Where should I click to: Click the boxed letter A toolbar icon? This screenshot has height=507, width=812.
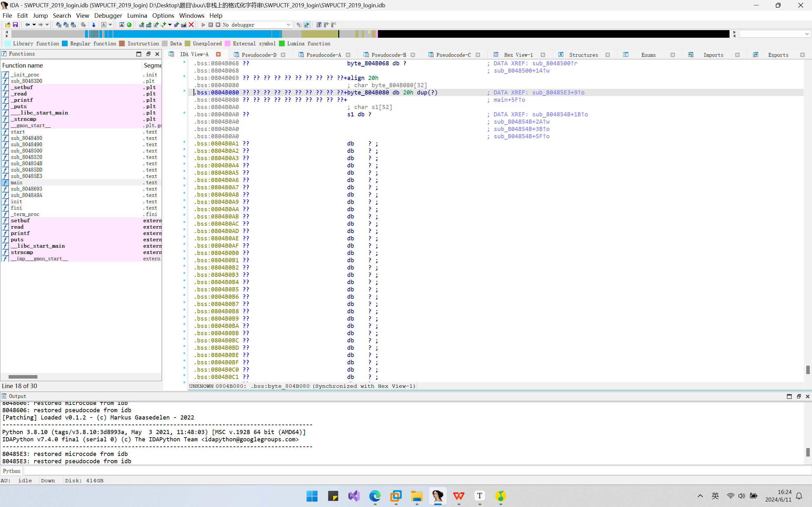pos(104,25)
